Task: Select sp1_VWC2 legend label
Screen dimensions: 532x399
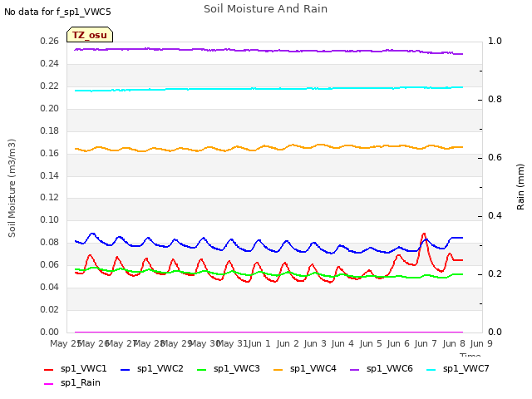Action: tap(160, 369)
